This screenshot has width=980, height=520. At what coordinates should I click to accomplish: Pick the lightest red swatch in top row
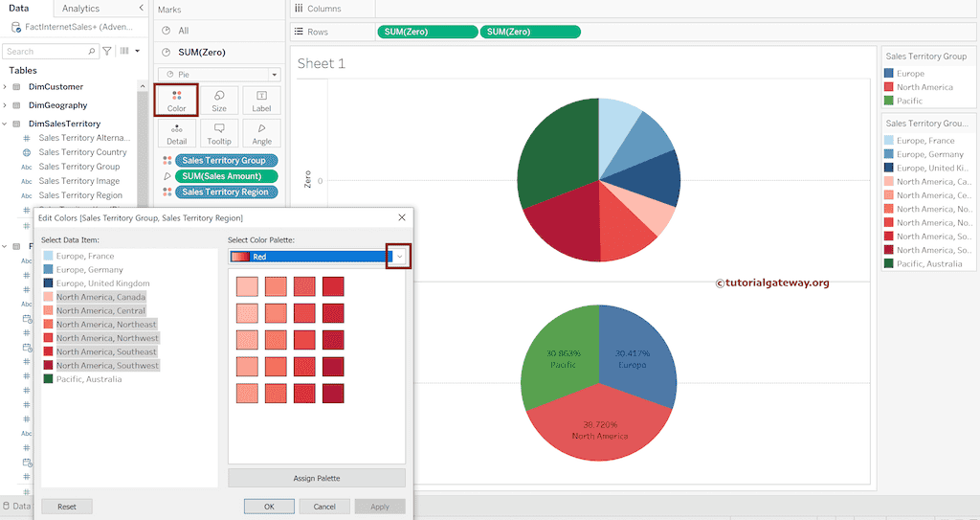click(247, 286)
